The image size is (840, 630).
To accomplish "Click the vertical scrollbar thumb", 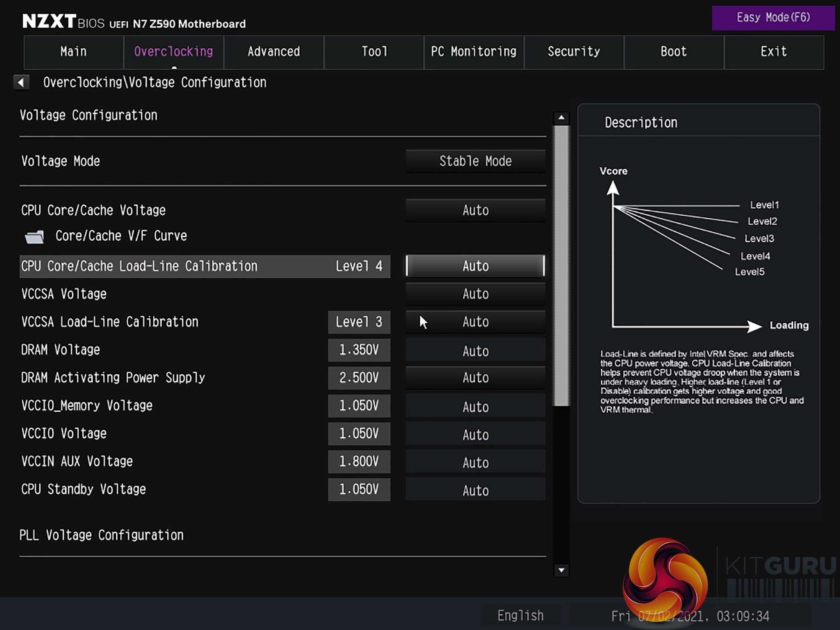I will (x=561, y=265).
